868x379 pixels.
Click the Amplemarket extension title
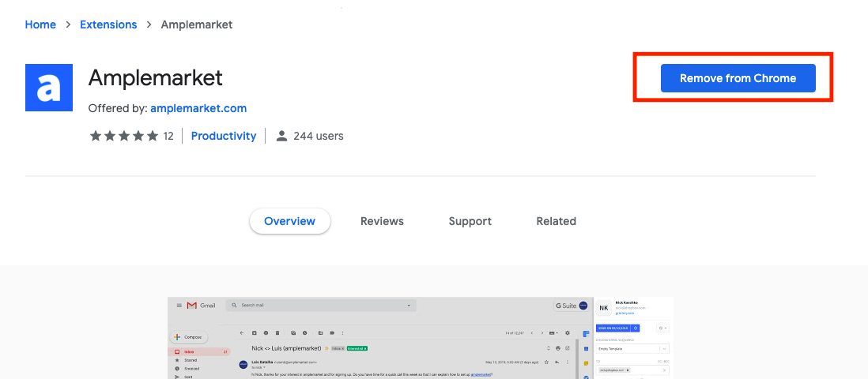click(x=156, y=78)
